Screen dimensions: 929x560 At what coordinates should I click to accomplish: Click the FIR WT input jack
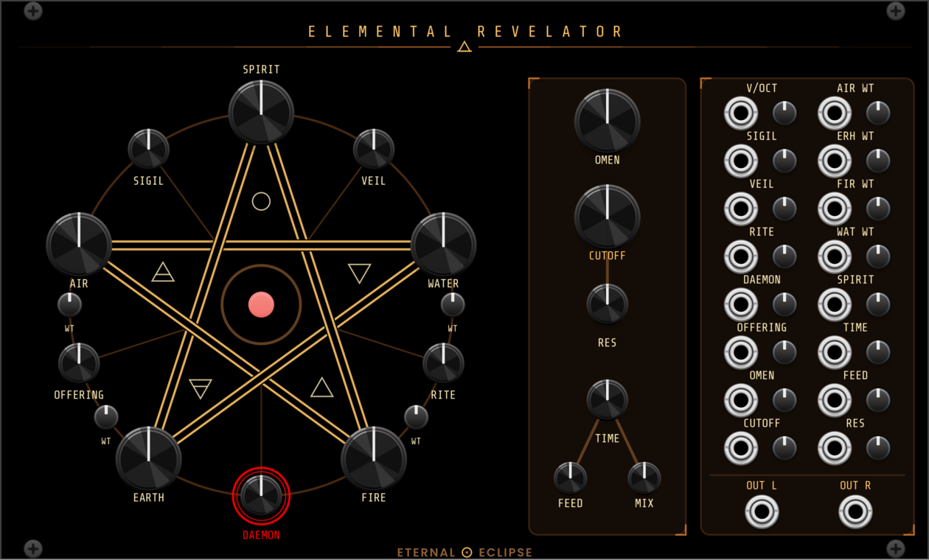click(x=835, y=209)
